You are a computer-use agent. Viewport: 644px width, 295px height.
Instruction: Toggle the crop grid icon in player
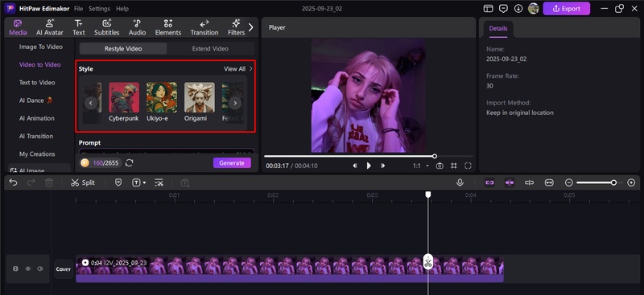tap(454, 166)
